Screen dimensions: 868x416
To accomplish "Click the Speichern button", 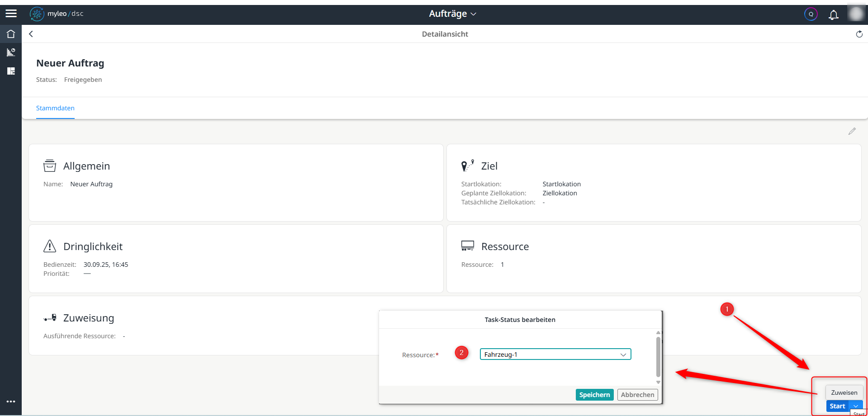I will tap(594, 395).
